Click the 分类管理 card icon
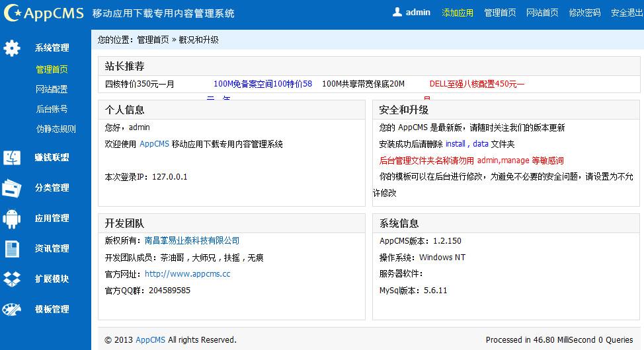 [11, 188]
